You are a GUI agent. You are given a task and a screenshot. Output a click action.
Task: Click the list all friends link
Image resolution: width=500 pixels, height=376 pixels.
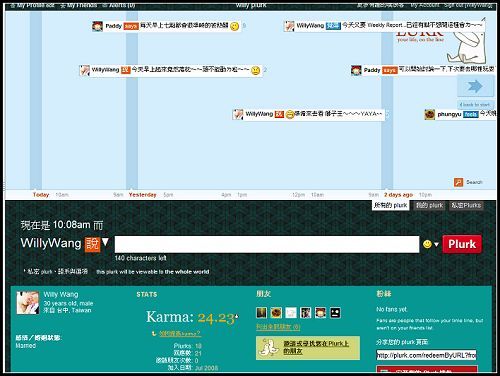[278, 327]
